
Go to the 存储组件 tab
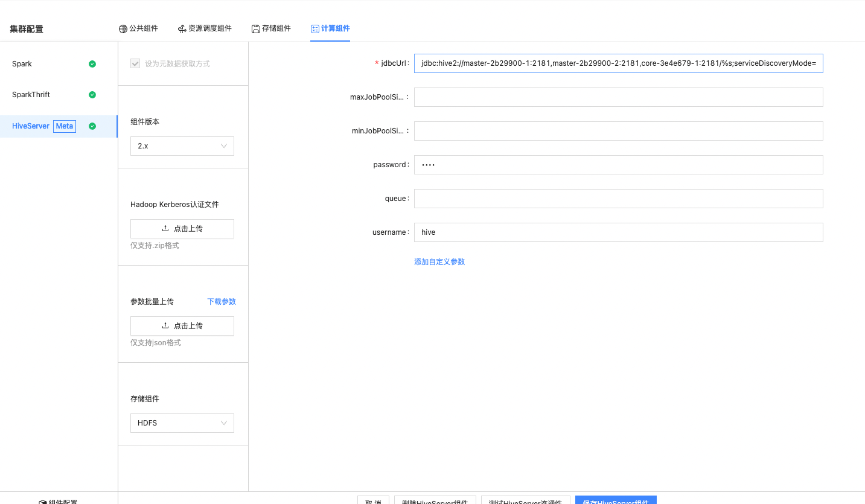[x=271, y=28]
